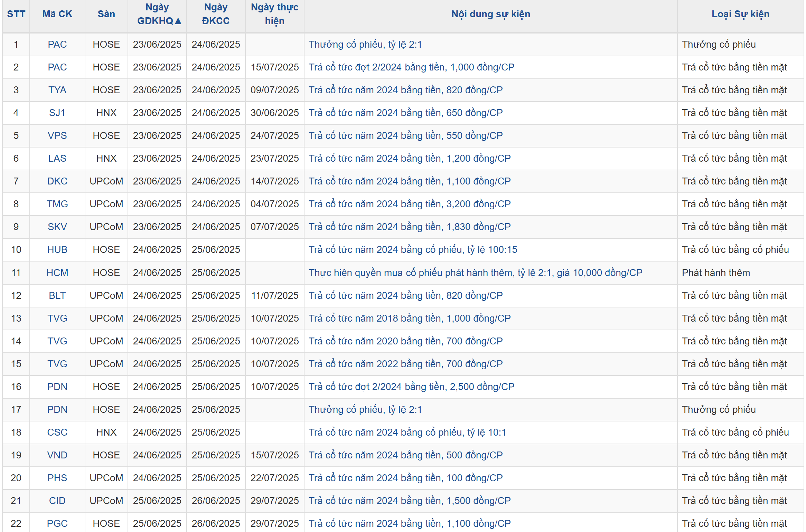Open the VND stock code link
The height and width of the screenshot is (532, 806).
click(x=57, y=455)
